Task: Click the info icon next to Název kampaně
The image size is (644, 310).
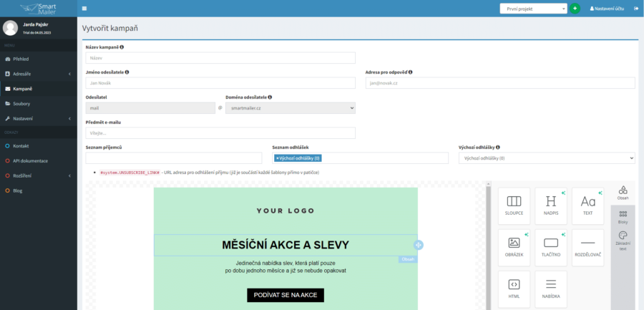Action: tap(122, 47)
